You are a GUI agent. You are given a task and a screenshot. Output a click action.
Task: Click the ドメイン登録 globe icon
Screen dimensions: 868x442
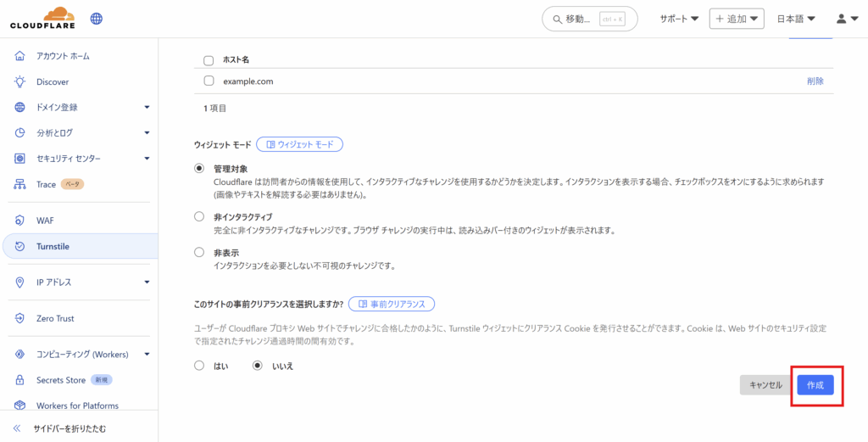(20, 108)
